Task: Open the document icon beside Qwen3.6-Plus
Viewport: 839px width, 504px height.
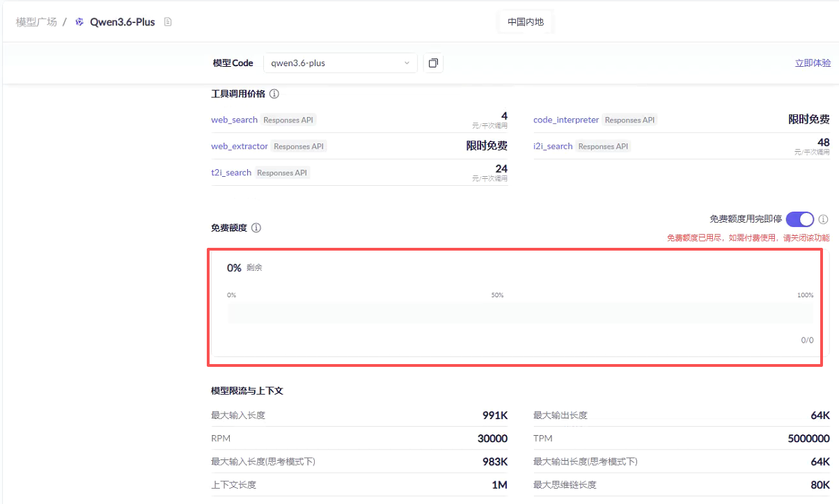Action: tap(167, 22)
